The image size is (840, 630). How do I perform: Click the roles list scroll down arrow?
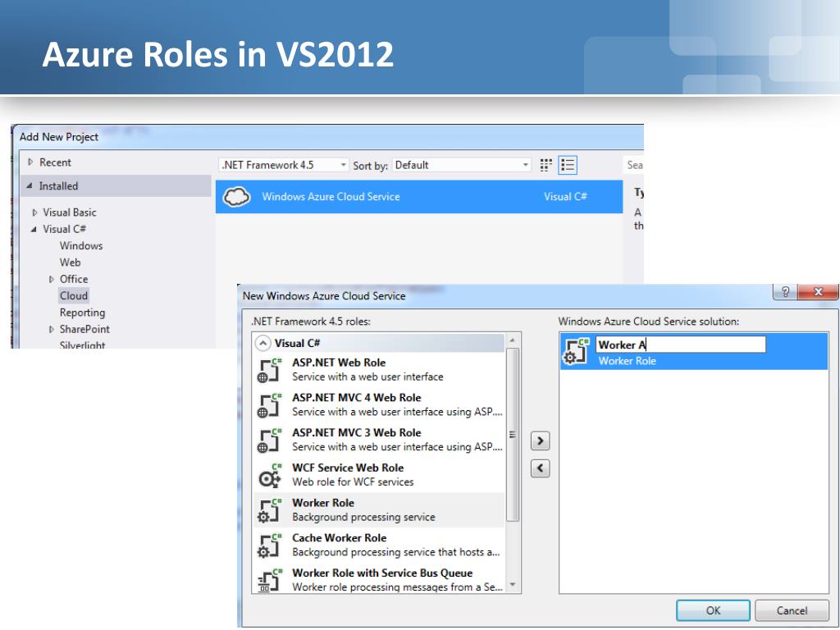click(513, 584)
